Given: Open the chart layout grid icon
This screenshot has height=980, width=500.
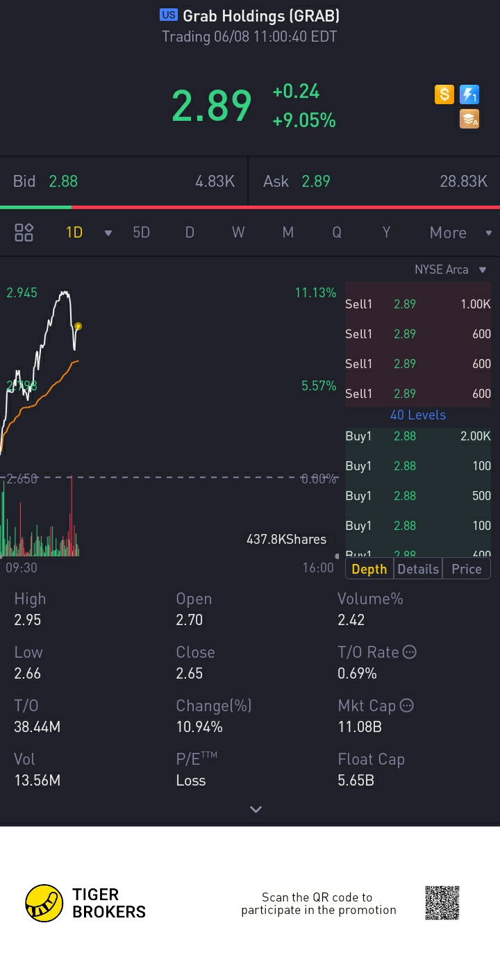Looking at the screenshot, I should [24, 232].
